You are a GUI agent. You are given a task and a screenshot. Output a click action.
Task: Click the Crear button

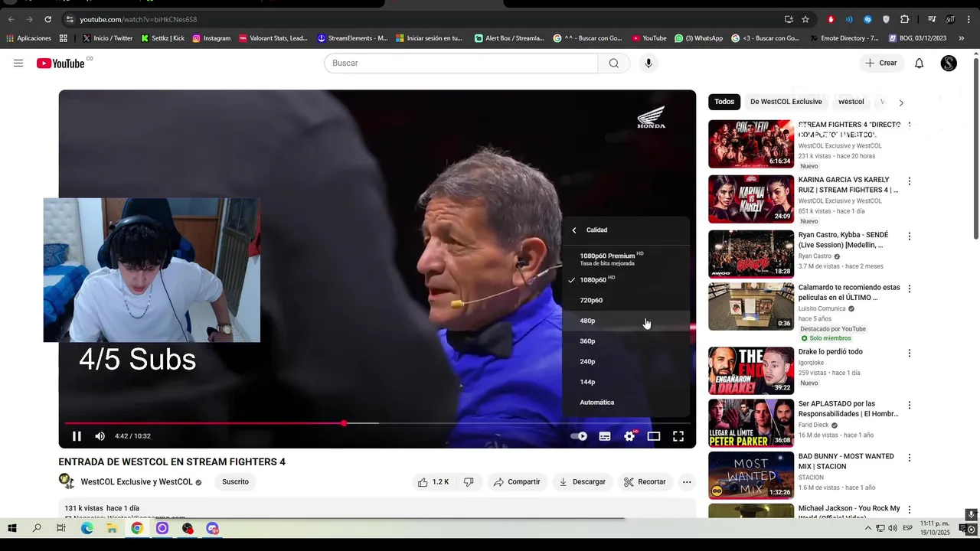[x=880, y=63]
